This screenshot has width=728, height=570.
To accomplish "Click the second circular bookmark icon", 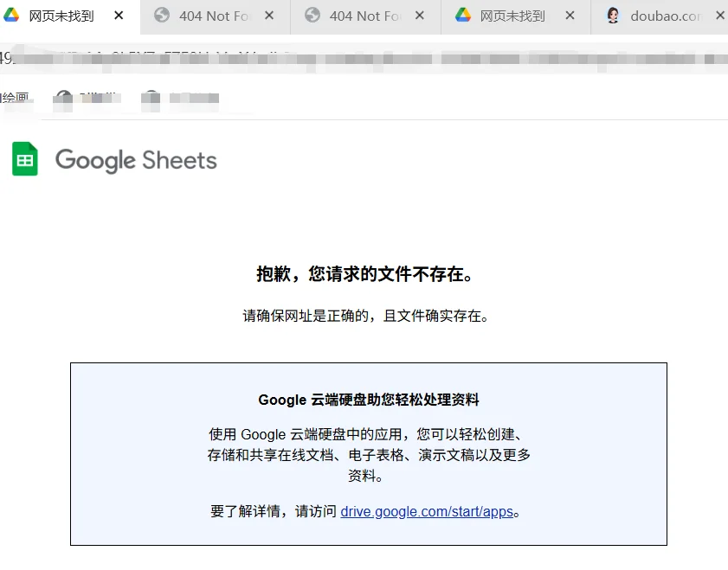I will (x=151, y=98).
